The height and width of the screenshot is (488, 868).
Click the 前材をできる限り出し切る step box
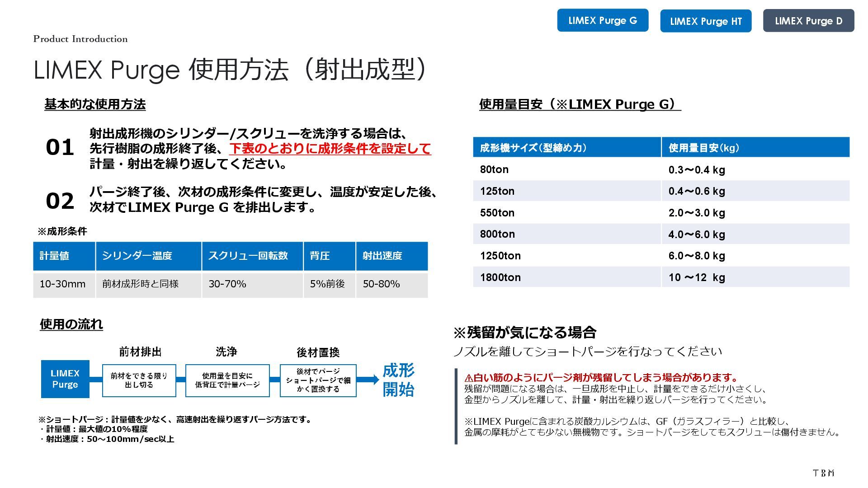(139, 380)
